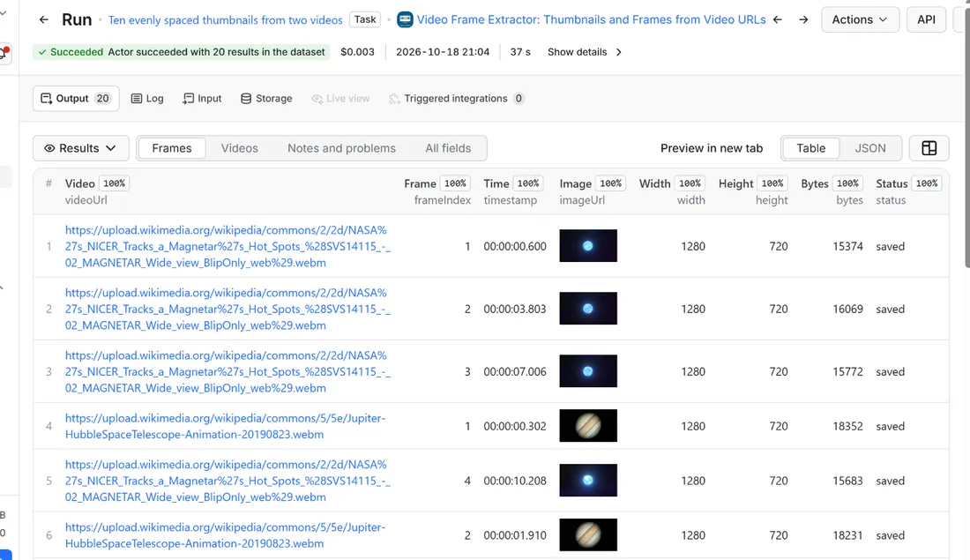Screen dimensions: 970x560
Task: Click Preview in new tab
Action: click(712, 148)
